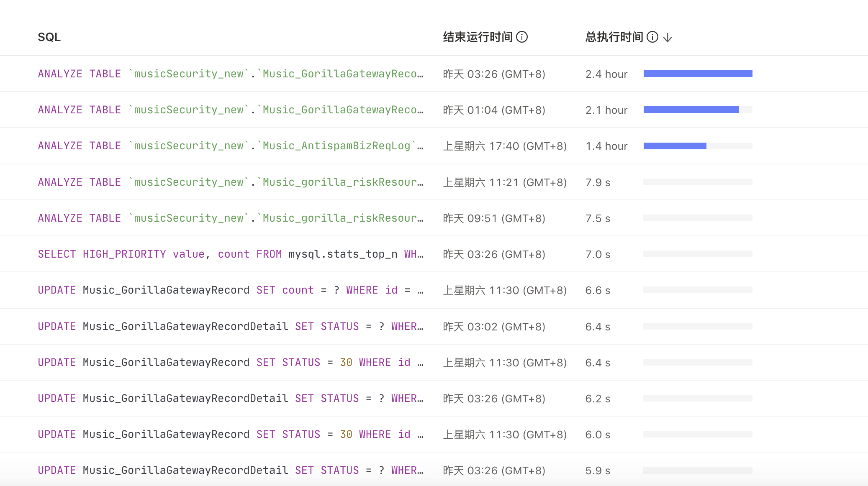Viewport: 868px width, 486px height.
Task: Click the 7.5 s duration value
Action: pos(598,218)
